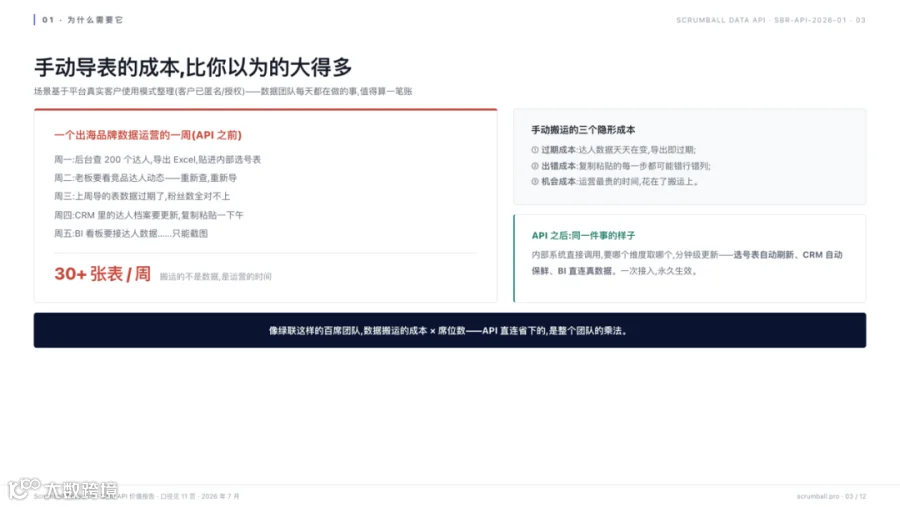Select the slide title "手动导表的成本,比你以为的大得多"
Screen dimensions: 900x507
193,68
